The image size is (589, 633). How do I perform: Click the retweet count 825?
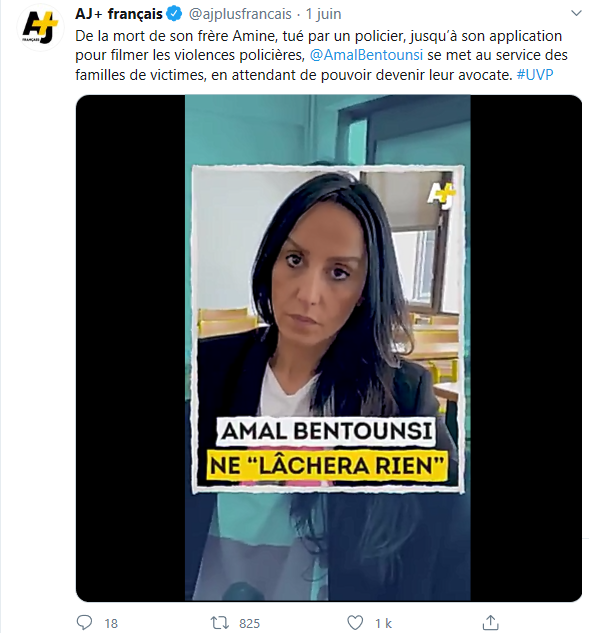(x=249, y=624)
